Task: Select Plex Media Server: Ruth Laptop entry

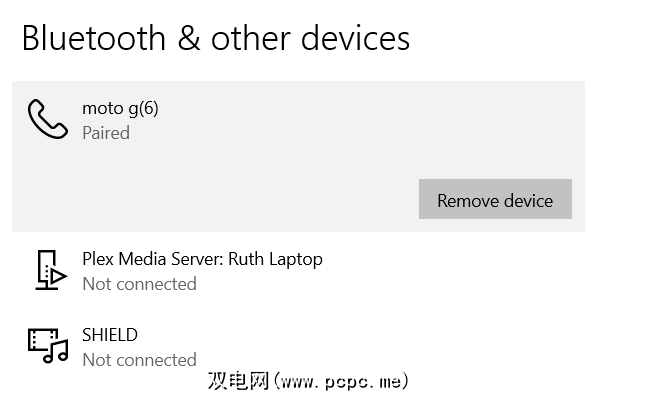Action: [202, 259]
